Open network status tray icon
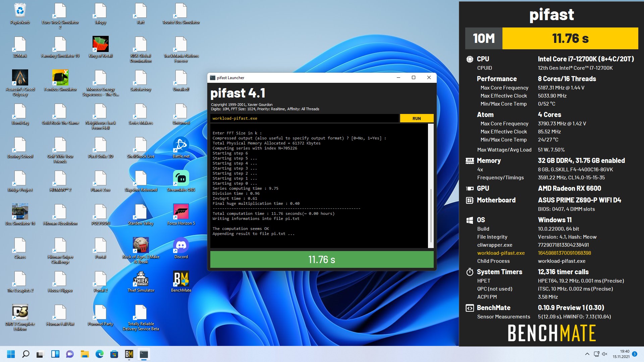 596,354
